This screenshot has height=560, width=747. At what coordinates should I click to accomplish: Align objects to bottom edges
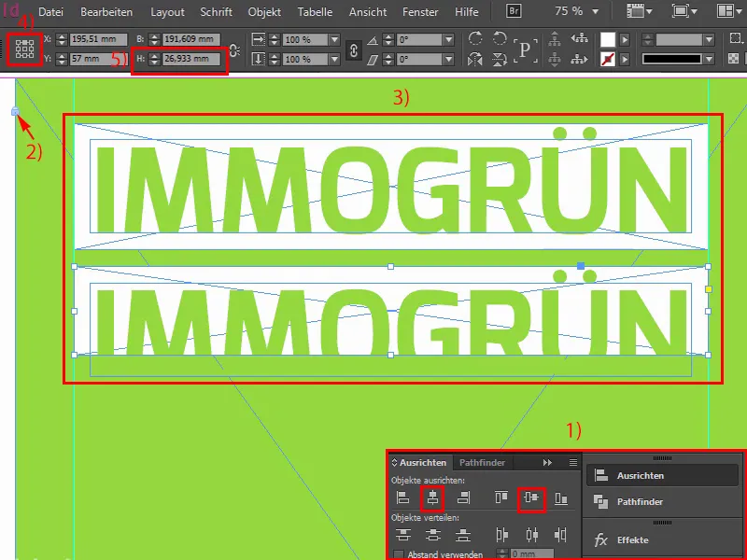click(x=561, y=498)
